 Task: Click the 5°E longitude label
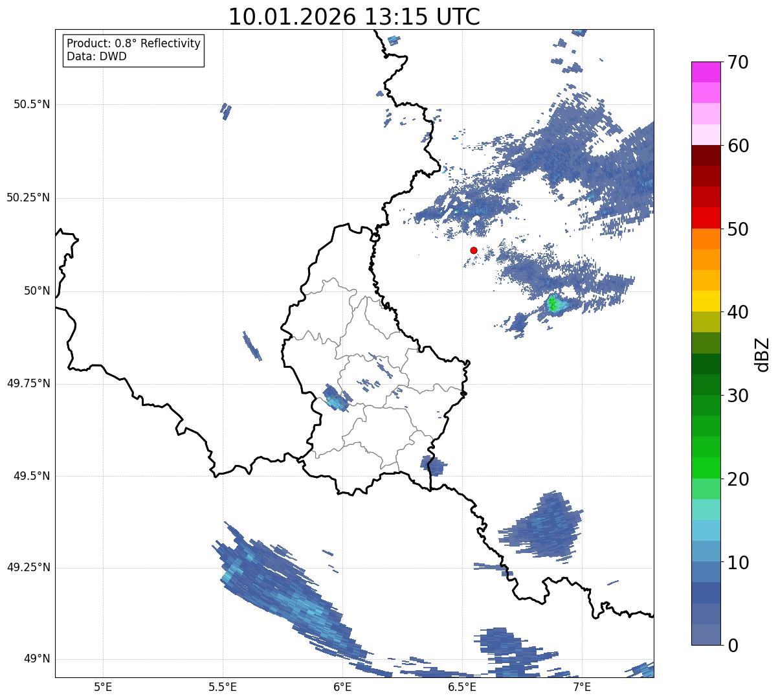click(x=103, y=687)
